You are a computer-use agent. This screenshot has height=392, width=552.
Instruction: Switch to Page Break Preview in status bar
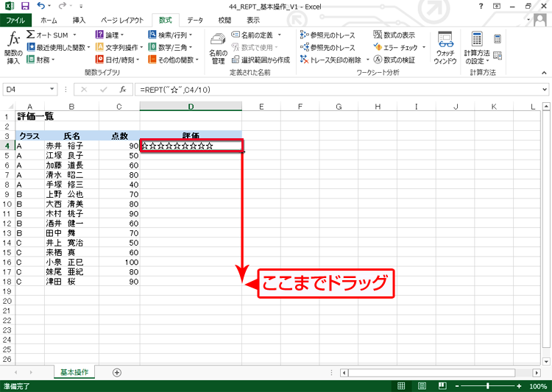click(x=442, y=385)
